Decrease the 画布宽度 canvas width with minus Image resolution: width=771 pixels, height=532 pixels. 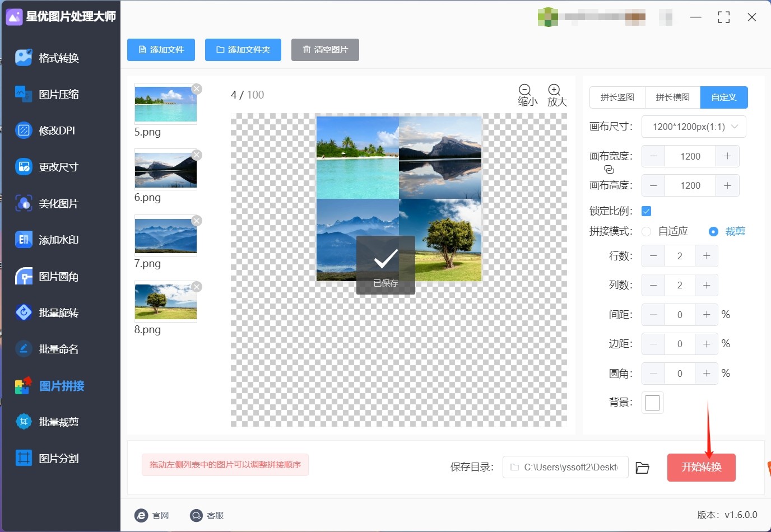coord(653,156)
